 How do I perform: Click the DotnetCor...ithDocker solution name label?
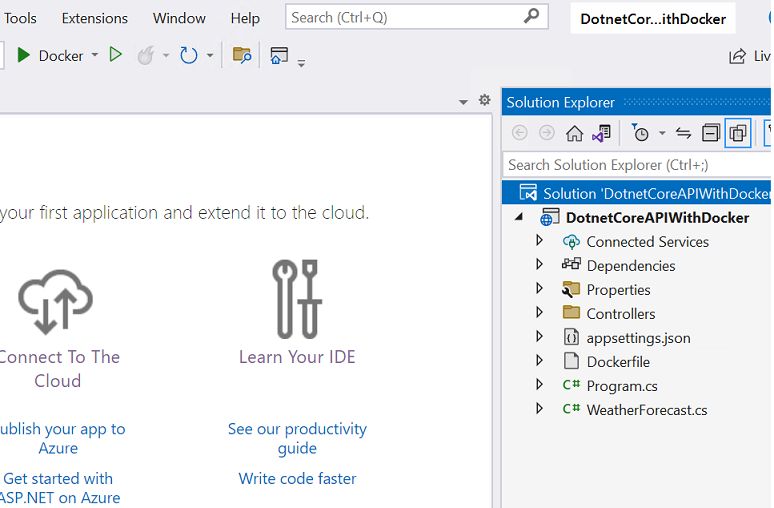[653, 19]
